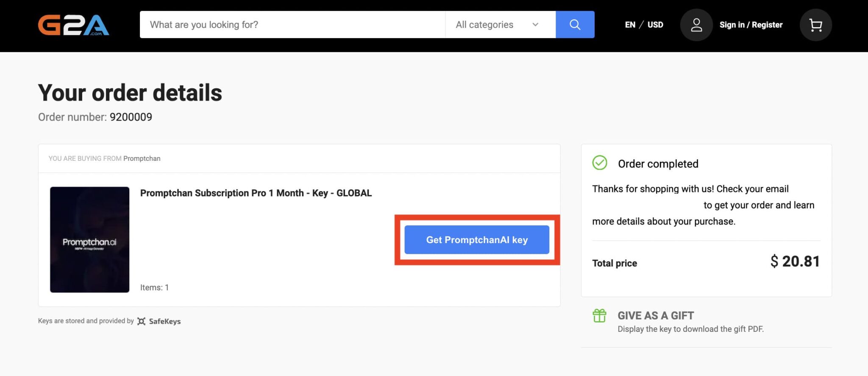Click the $ 20.81 total price
Screen dimensions: 868x376
pos(795,261)
